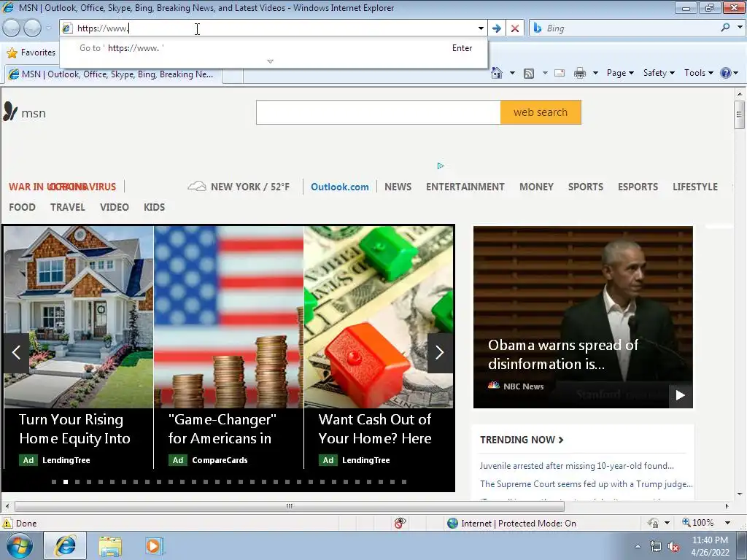Viewport: 747px width, 560px height.
Task: Open zoom level dropdown arrow
Action: [x=727, y=523]
